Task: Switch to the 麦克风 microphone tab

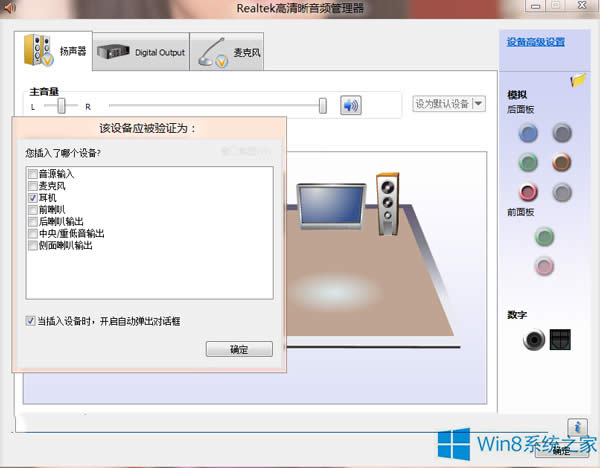Action: click(227, 52)
